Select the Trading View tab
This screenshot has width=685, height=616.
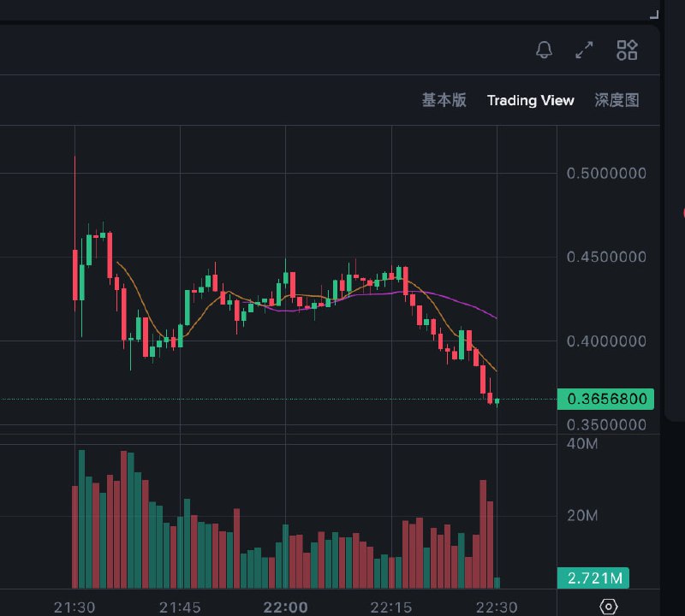pyautogui.click(x=530, y=100)
